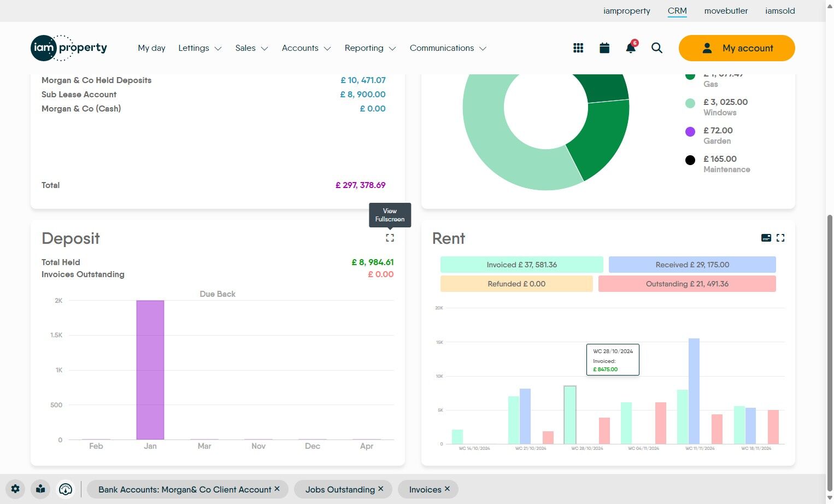Open settings gear in bottom bar
834x504 pixels.
(x=15, y=489)
